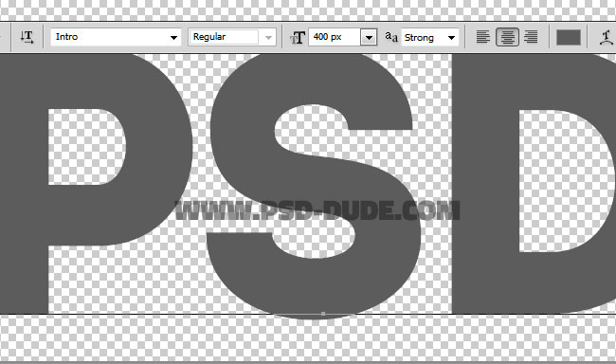Set left text alignment
The image size is (616, 364).
click(x=482, y=37)
